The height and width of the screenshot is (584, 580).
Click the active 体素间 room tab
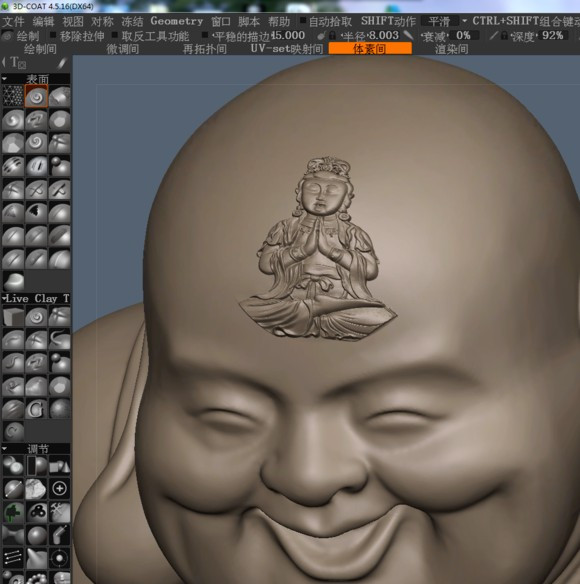pos(370,48)
